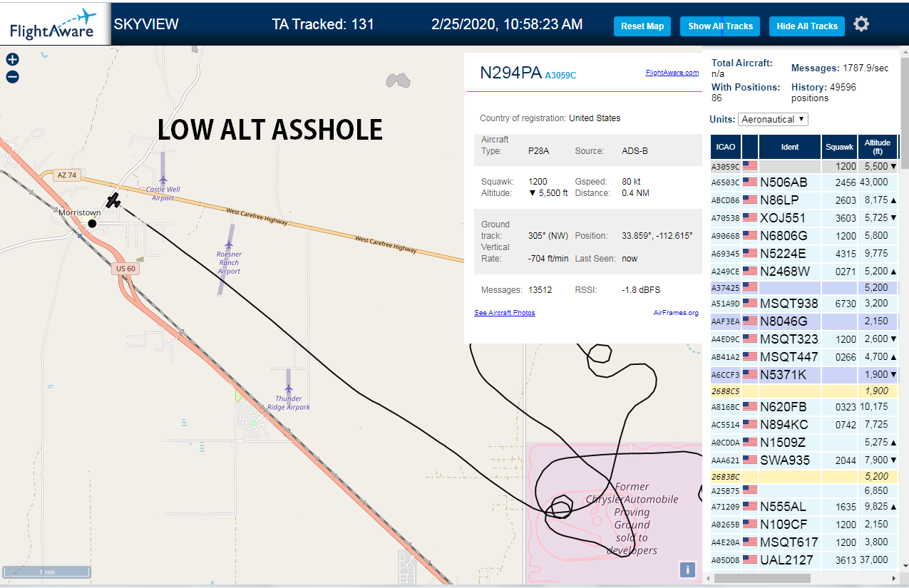Viewport: 909px width, 588px height.
Task: Select the A25B75 table row
Action: point(804,490)
